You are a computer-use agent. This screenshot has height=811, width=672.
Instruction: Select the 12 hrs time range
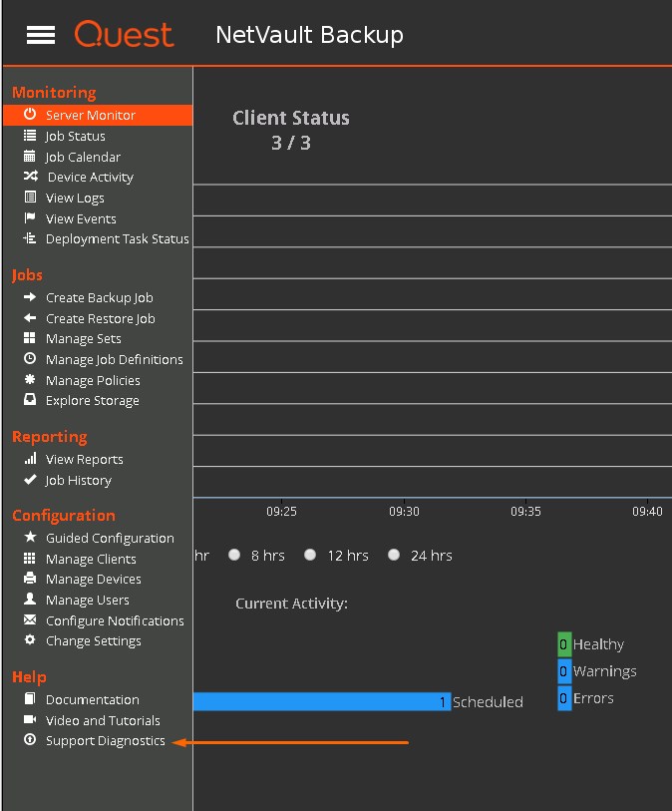tap(310, 556)
